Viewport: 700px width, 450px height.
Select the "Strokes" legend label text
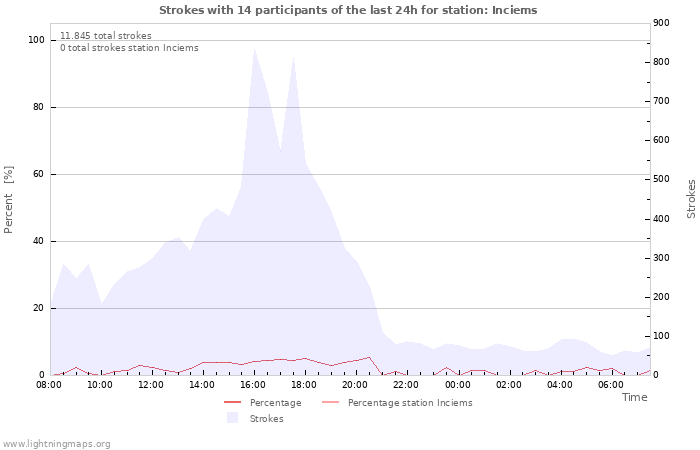266,419
